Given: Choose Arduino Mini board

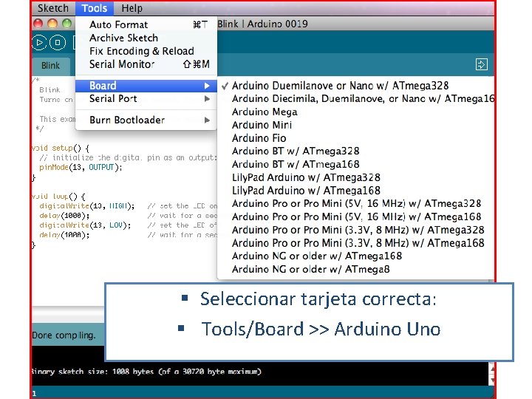Looking at the screenshot, I should (x=355, y=125).
